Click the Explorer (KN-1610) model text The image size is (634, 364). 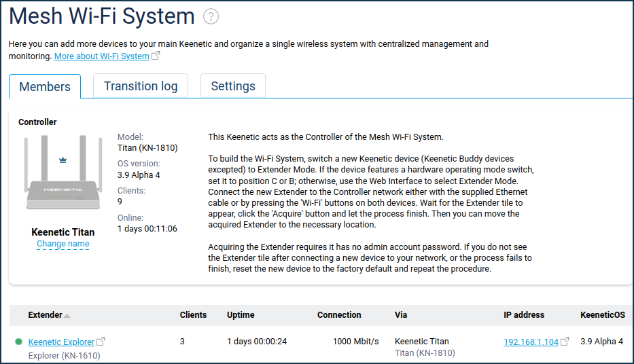coord(65,356)
